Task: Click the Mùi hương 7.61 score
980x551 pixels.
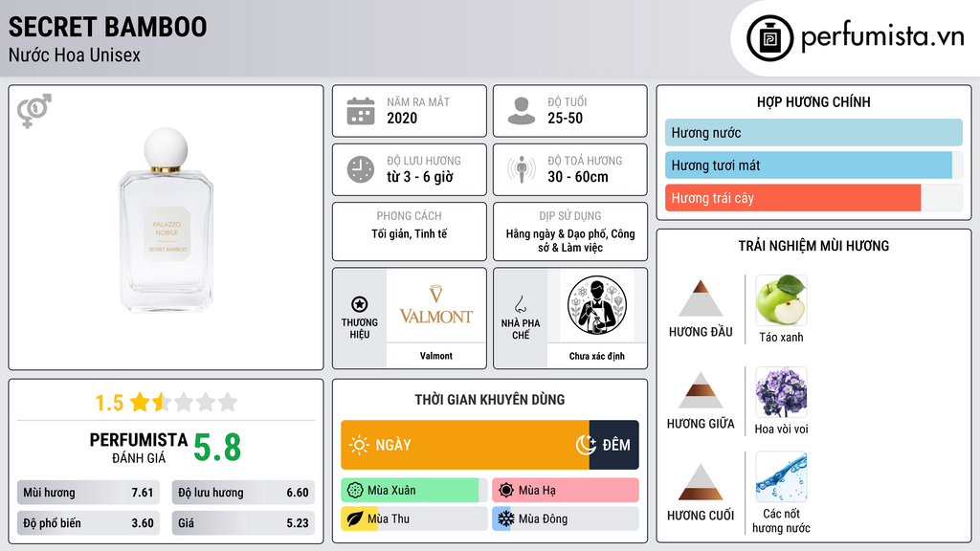Action: pos(88,493)
